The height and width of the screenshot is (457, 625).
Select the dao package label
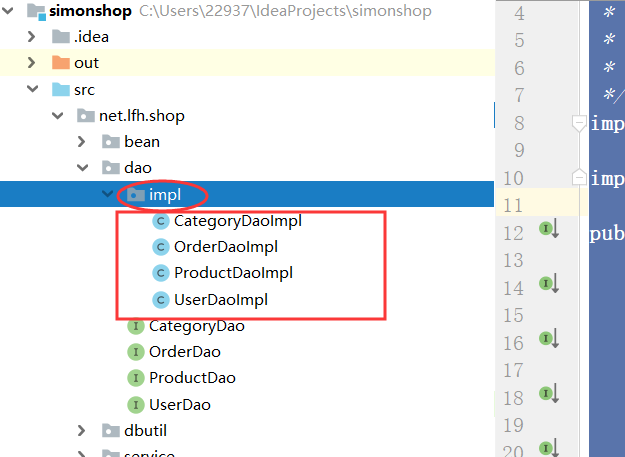pyautogui.click(x=138, y=168)
